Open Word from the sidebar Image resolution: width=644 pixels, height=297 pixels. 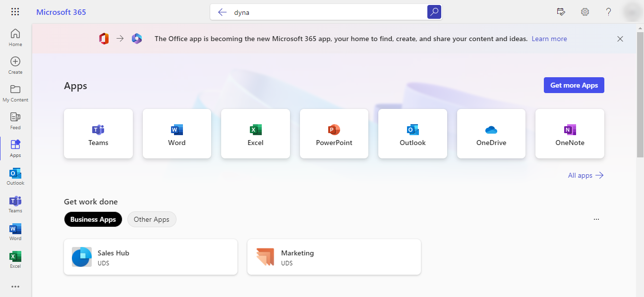[15, 232]
